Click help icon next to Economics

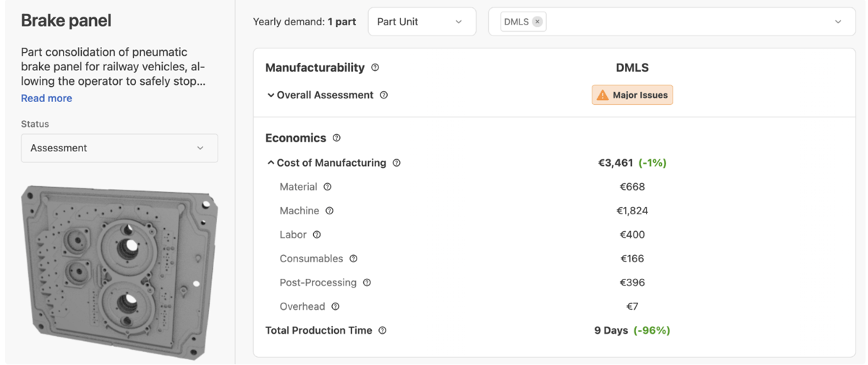336,138
